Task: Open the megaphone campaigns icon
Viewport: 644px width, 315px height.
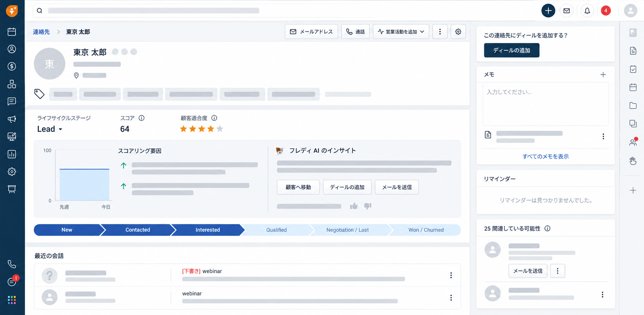Action: (x=12, y=119)
